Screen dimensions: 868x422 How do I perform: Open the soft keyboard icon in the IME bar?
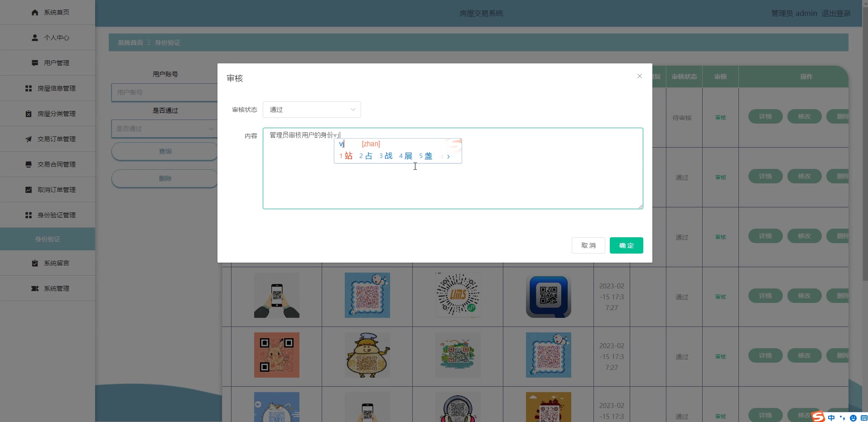863,418
